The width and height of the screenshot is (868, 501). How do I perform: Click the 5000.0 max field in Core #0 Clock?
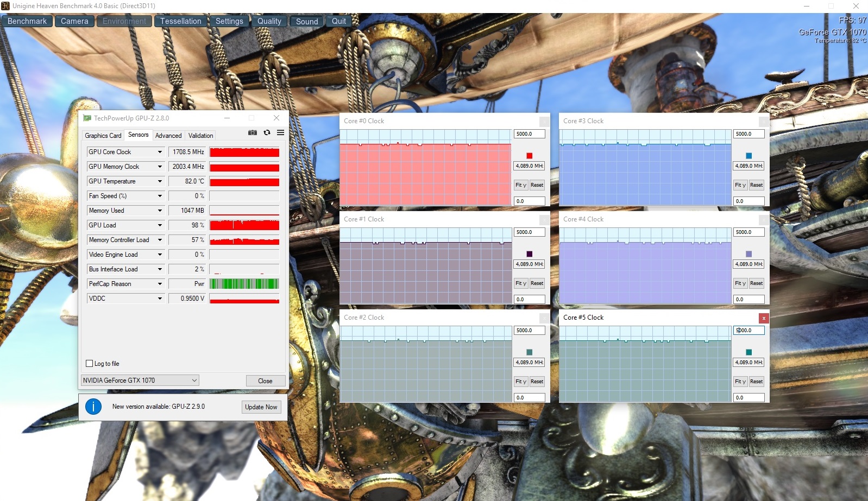pos(530,134)
